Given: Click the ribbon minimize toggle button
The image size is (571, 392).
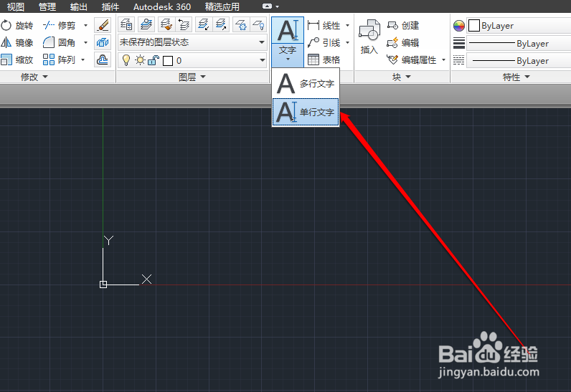Looking at the screenshot, I should coord(268,6).
